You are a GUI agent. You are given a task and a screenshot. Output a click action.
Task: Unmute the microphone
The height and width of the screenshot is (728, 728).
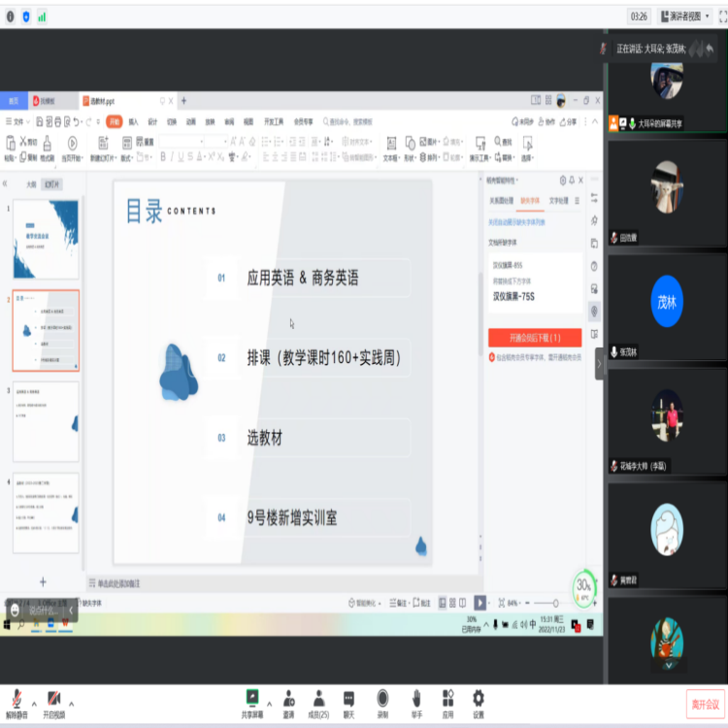pos(17,700)
